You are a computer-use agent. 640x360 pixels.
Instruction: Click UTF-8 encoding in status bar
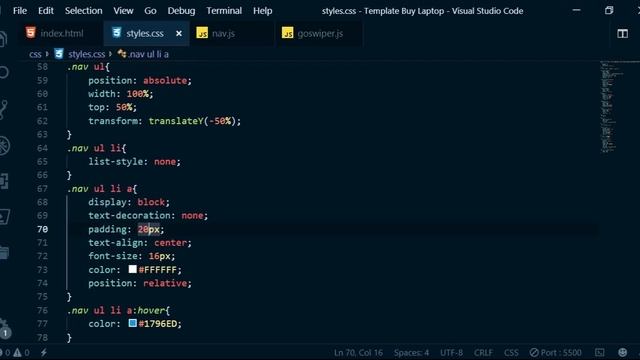(451, 353)
